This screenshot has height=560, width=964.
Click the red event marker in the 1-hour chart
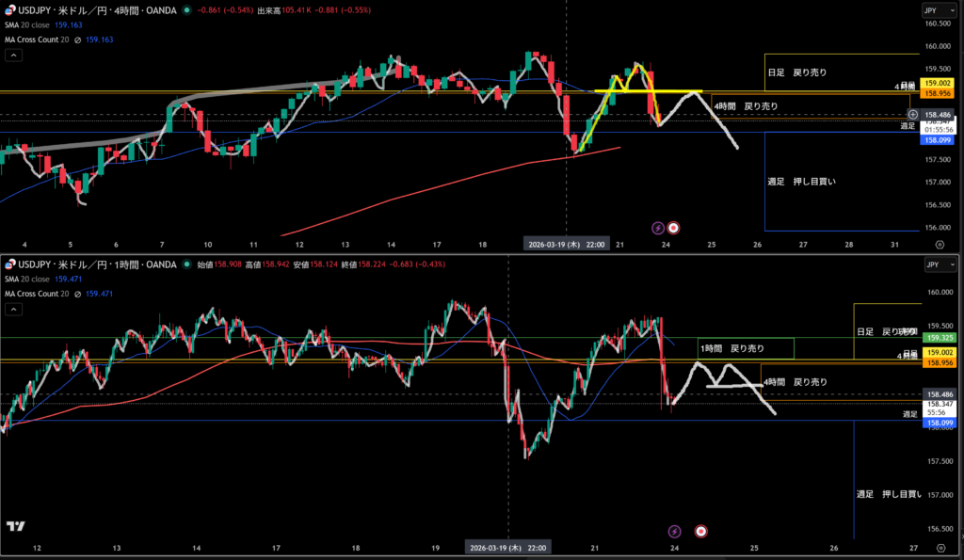coord(699,532)
